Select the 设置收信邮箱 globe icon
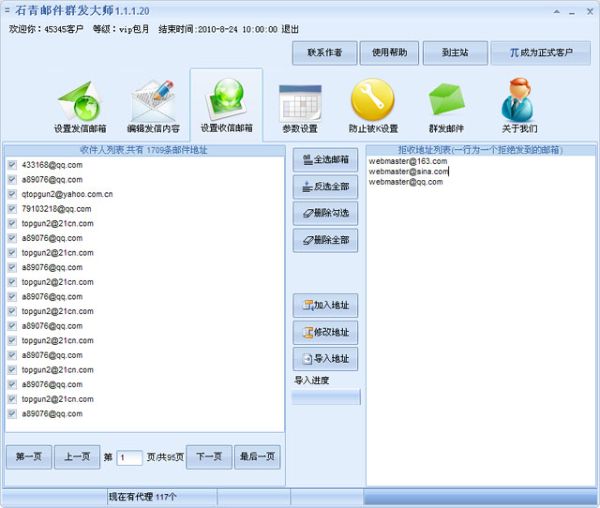 tap(226, 99)
